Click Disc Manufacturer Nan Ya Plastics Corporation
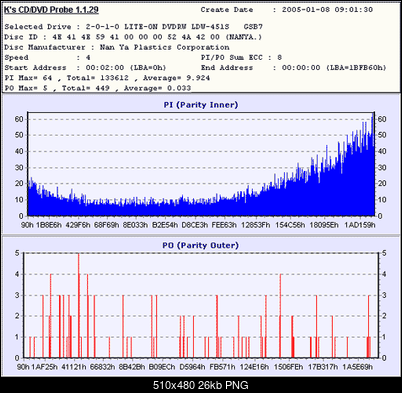 [117, 47]
